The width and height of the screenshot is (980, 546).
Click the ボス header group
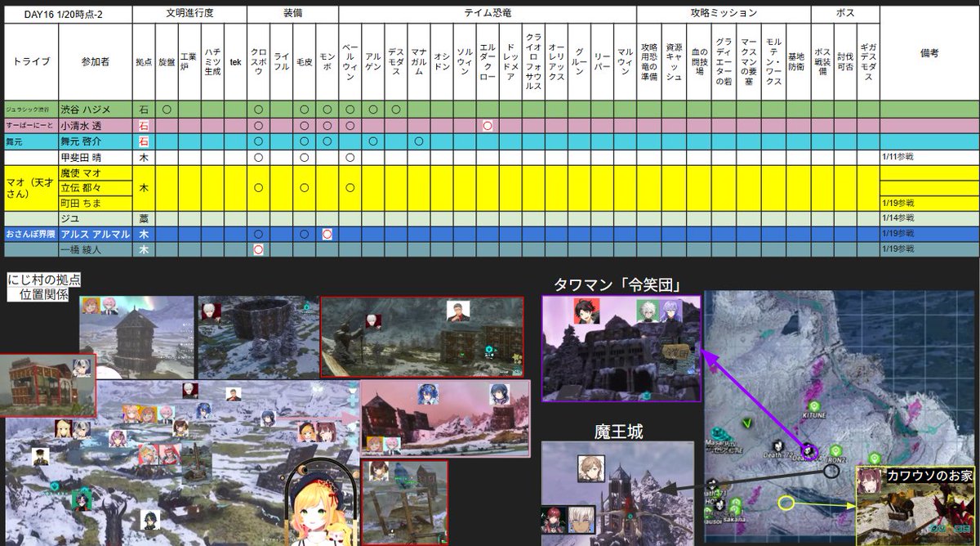click(844, 14)
